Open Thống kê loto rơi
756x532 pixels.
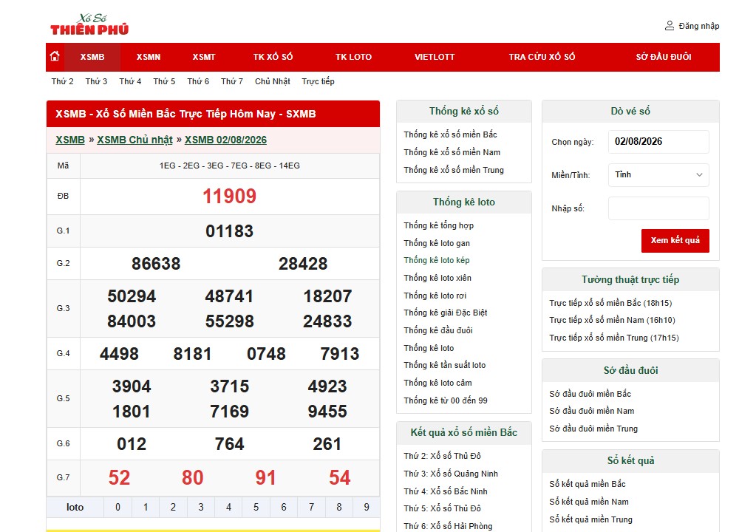click(x=435, y=296)
